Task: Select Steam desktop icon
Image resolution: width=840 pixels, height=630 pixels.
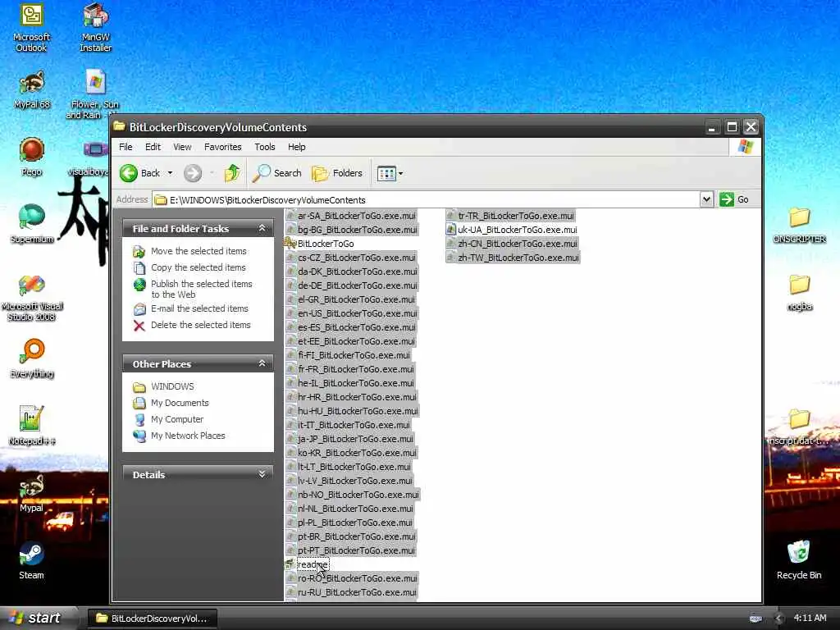Action: [32, 560]
